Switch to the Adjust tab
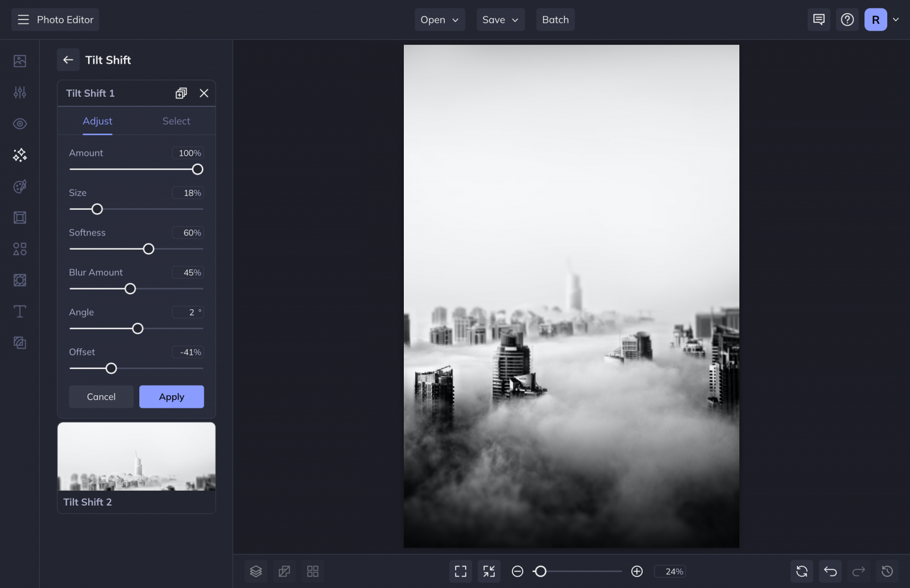Screen dimensions: 910x588 pos(97,121)
